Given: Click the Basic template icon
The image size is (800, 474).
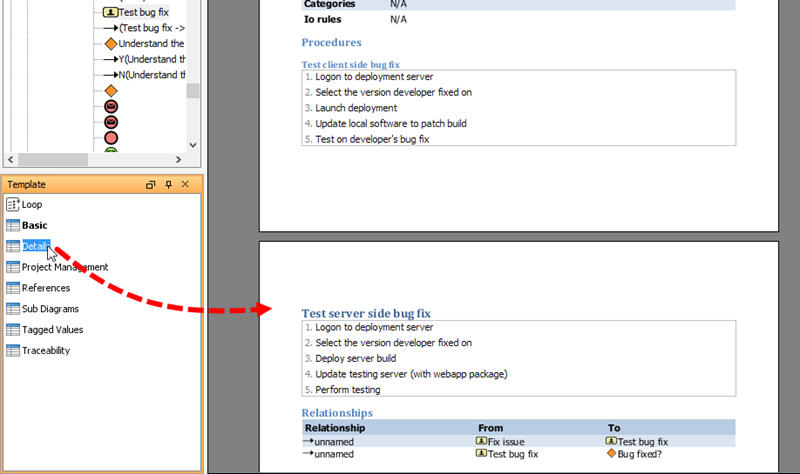Looking at the screenshot, I should (x=13, y=225).
